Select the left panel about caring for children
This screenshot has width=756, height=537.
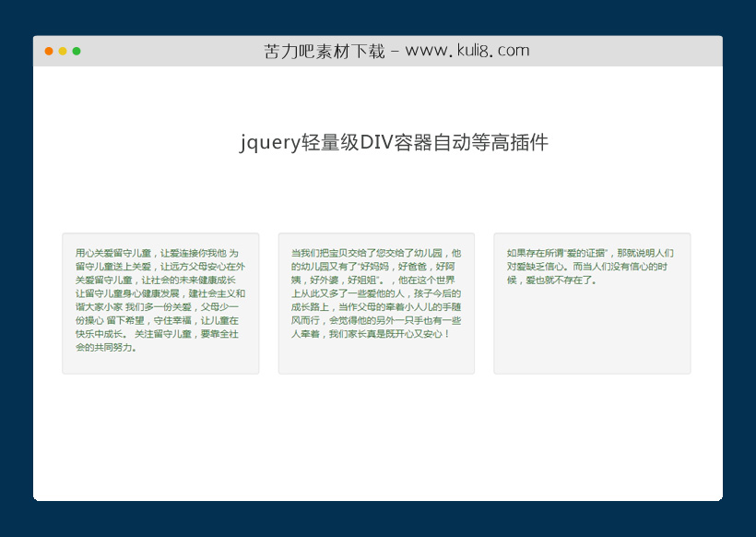pos(162,302)
